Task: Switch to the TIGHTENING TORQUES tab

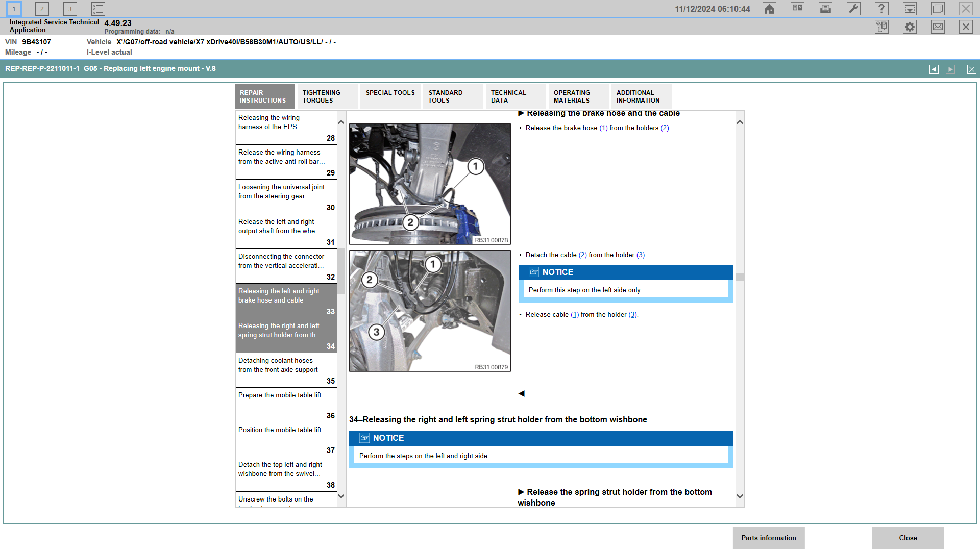Action: point(327,96)
